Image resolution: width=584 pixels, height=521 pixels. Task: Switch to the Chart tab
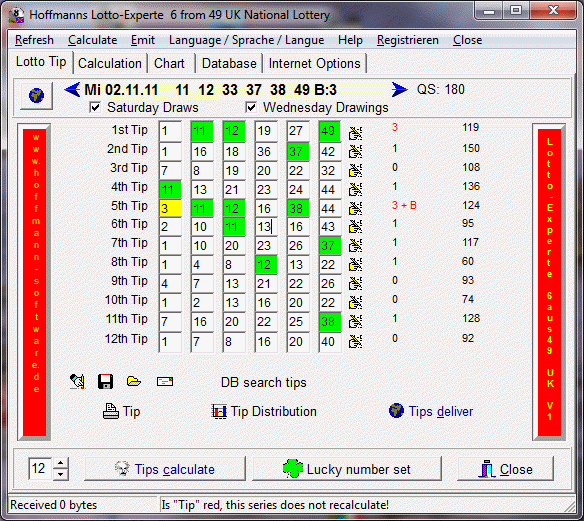(x=169, y=63)
